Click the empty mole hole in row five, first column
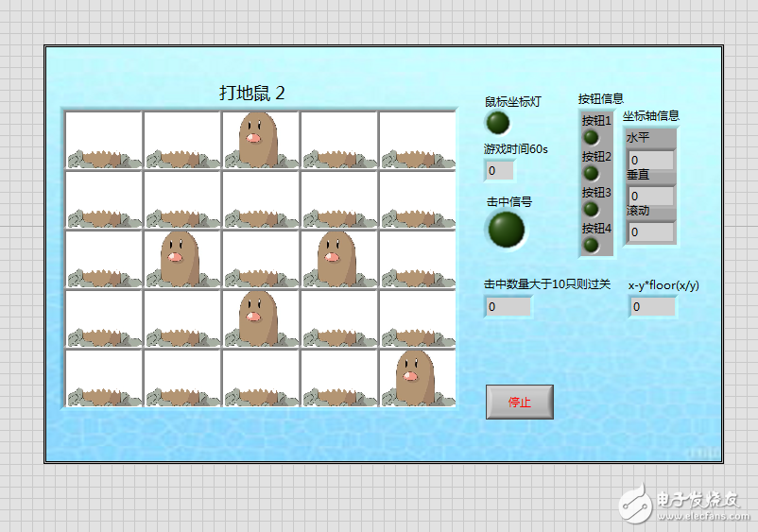 104,378
